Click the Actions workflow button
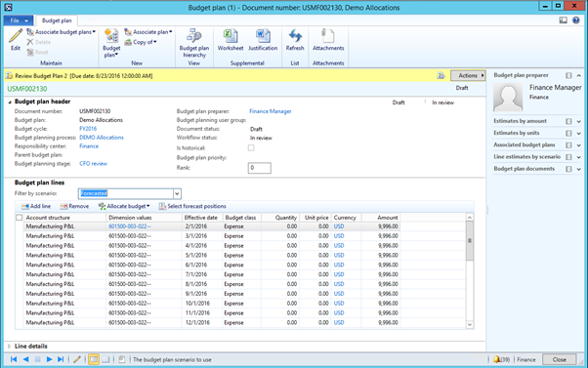 468,76
